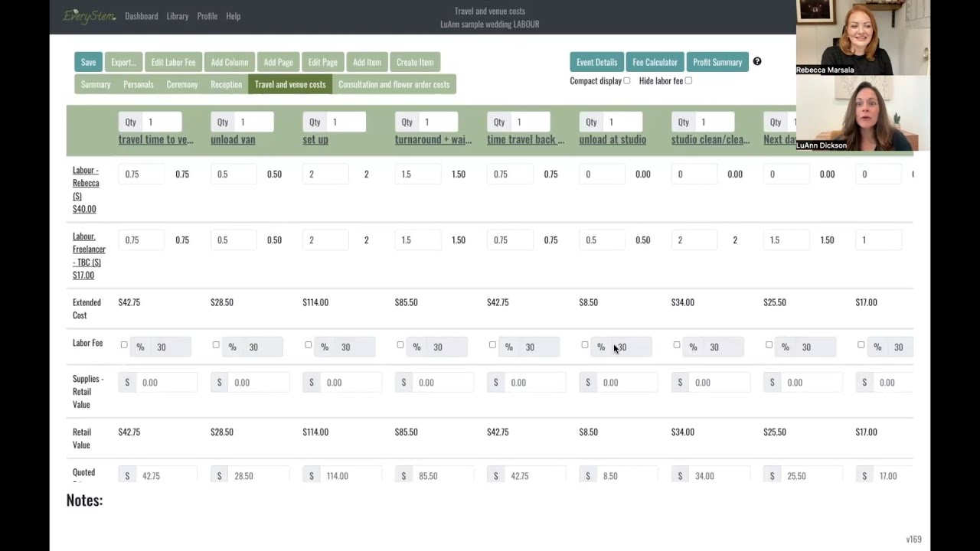Edit Freelancer hours for unload at studio
The width and height of the screenshot is (980, 551).
click(x=603, y=240)
